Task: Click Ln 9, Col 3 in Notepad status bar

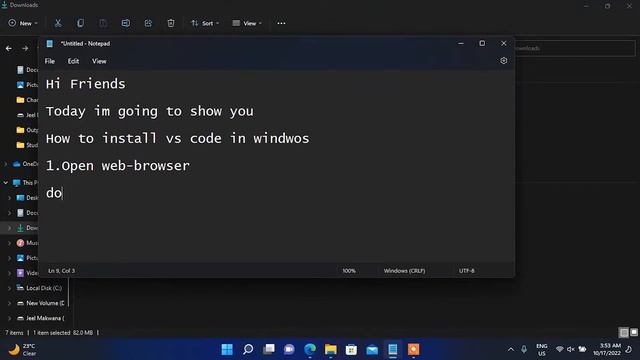Action: coord(62,271)
